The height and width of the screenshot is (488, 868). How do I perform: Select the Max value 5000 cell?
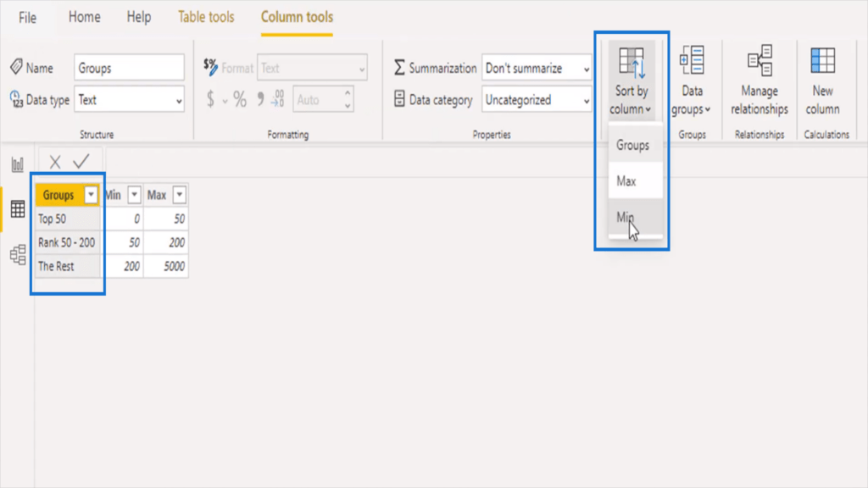point(165,266)
